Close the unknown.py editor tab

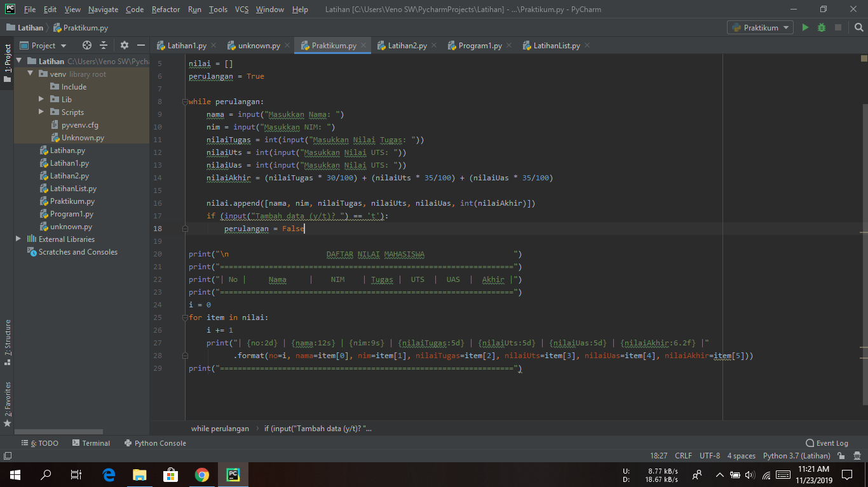coord(287,45)
